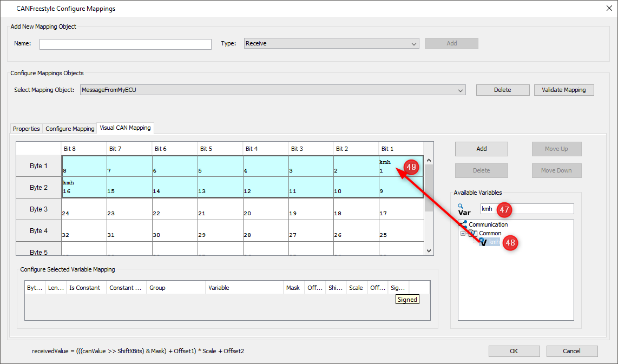The height and width of the screenshot is (364, 618).
Task: Close the Configure Mappings dialog
Action: [x=607, y=8]
